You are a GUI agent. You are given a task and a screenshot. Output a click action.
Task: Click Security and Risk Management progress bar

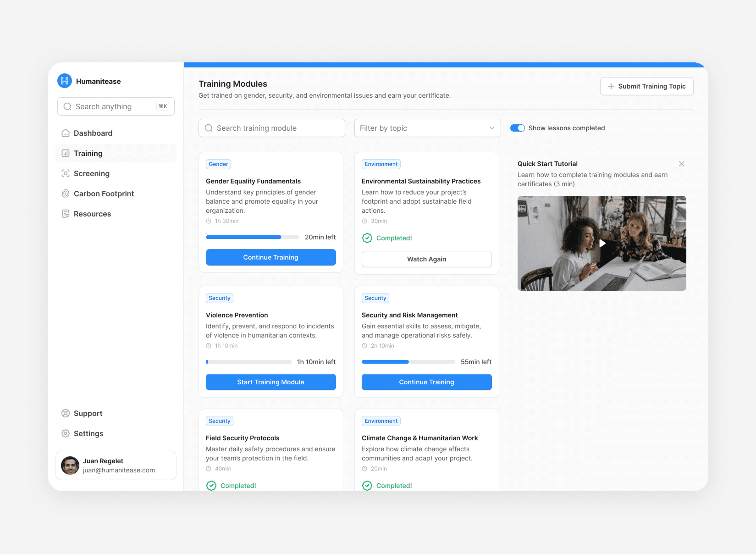[x=408, y=362]
